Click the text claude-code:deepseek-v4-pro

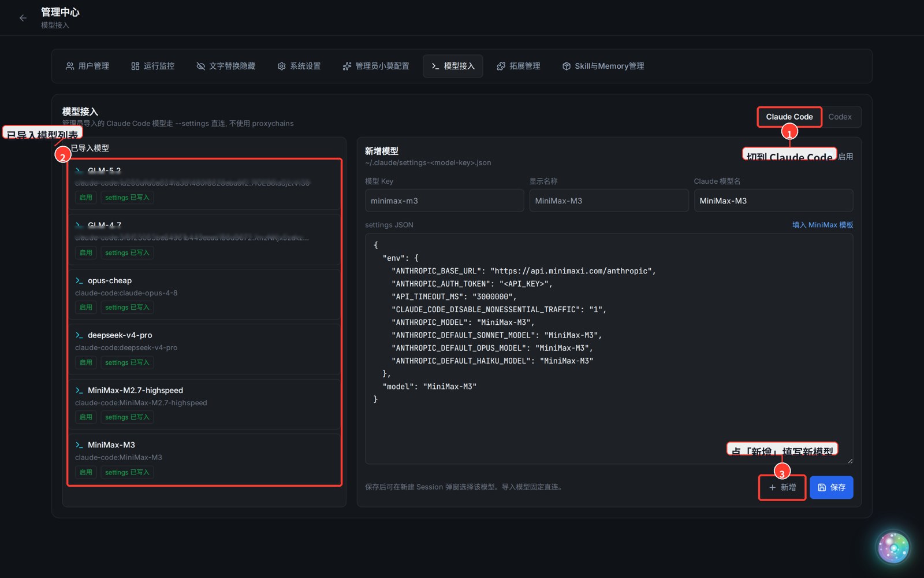click(126, 347)
